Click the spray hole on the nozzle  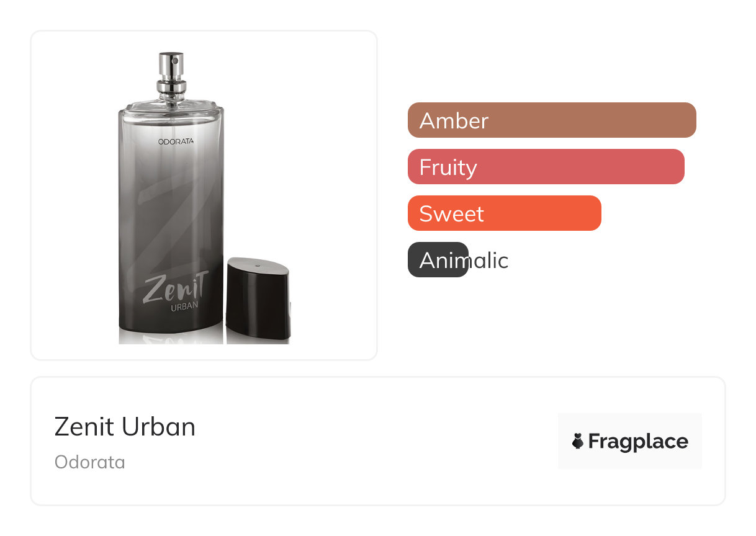coord(174,61)
